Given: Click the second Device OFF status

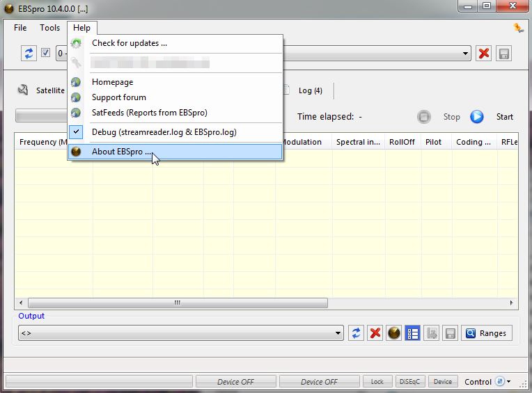Looking at the screenshot, I should 319,382.
